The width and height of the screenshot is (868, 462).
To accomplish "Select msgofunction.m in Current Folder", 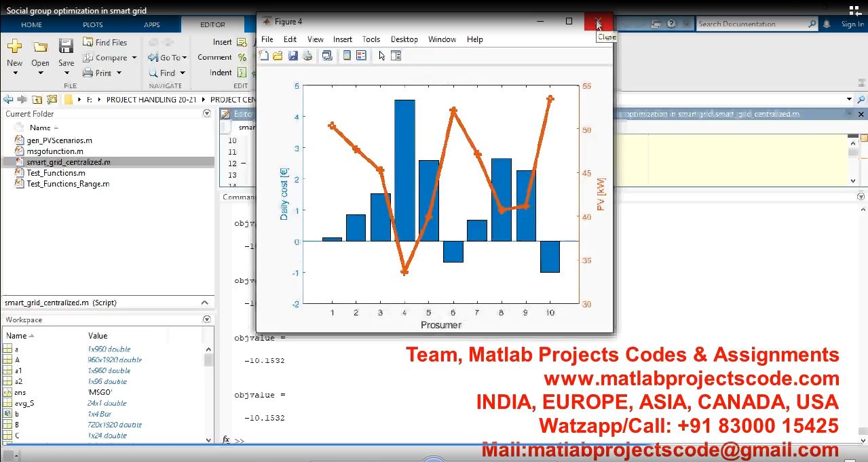I will 55,151.
